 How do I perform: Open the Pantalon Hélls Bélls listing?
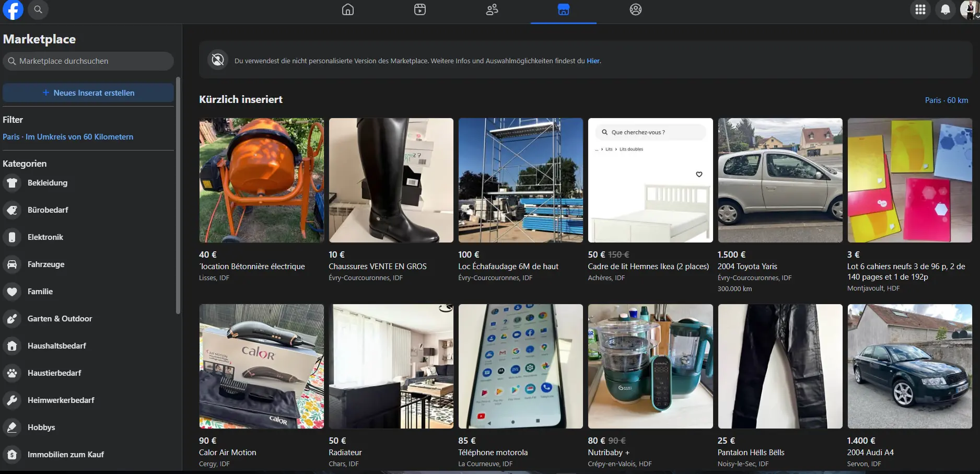coord(780,386)
